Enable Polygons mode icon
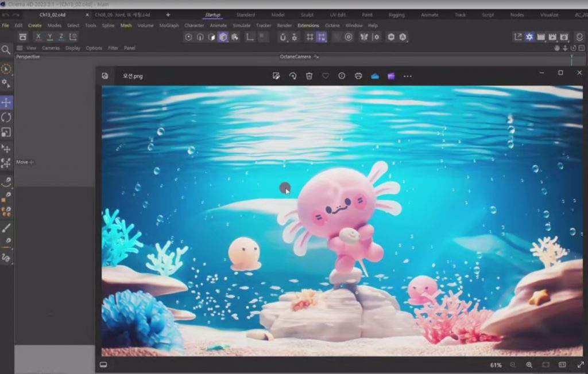This screenshot has width=588, height=374. (211, 37)
